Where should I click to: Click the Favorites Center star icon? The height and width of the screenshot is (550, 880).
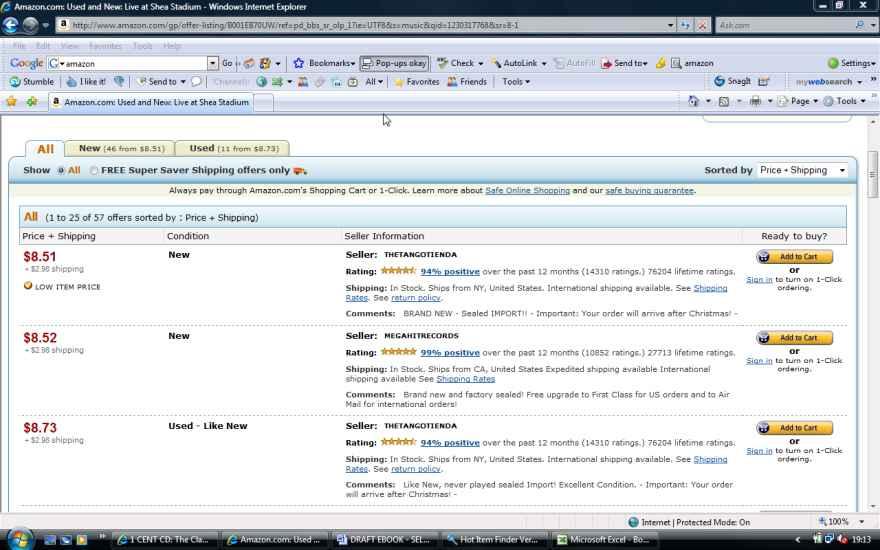[11, 102]
